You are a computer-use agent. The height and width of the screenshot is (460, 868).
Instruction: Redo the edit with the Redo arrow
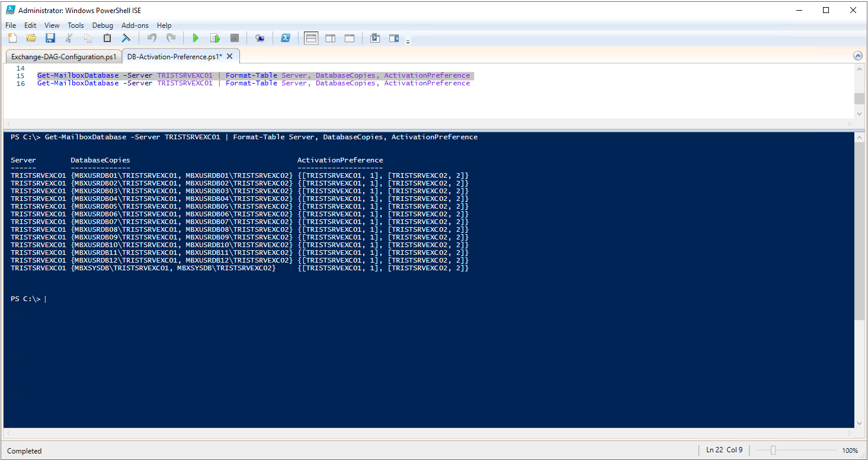click(171, 38)
